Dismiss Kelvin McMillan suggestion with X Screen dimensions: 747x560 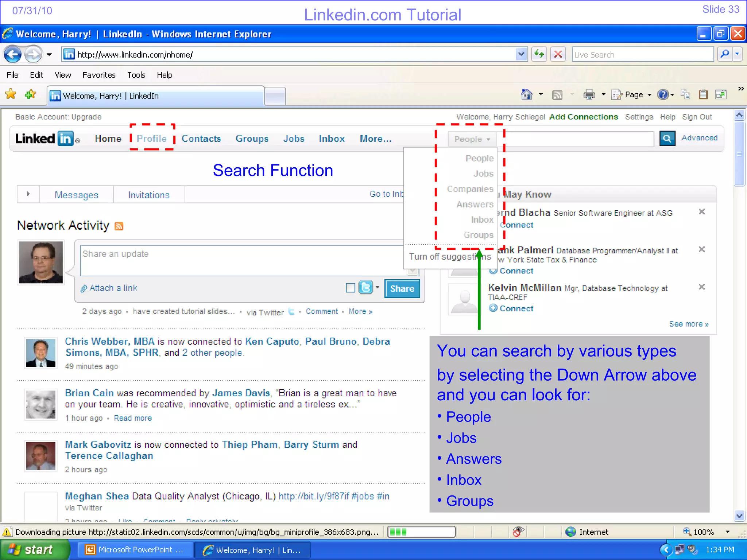[701, 287]
